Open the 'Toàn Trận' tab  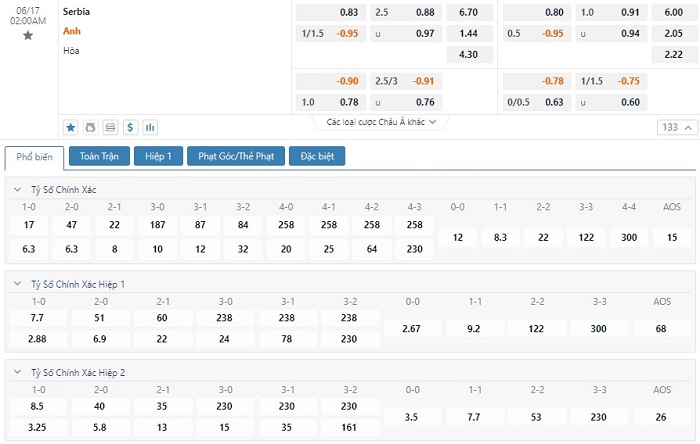point(100,156)
